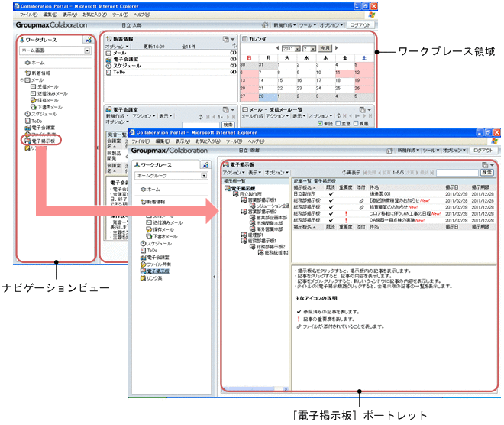Click 再表示 refresh in 電子掲示板 portlet
The width and height of the screenshot is (504, 425).
(351, 173)
